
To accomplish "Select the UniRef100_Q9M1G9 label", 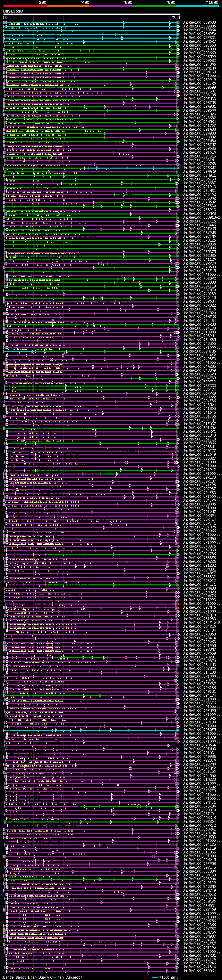I will (199, 72).
